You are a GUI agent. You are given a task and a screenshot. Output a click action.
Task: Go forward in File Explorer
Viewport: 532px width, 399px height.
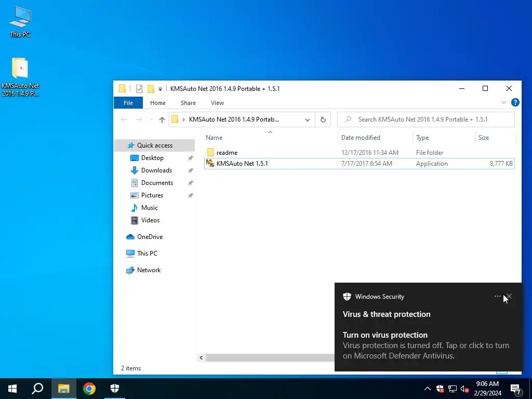[139, 119]
